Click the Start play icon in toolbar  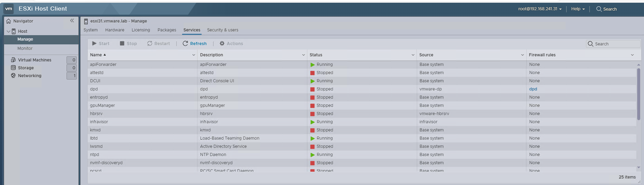point(94,43)
